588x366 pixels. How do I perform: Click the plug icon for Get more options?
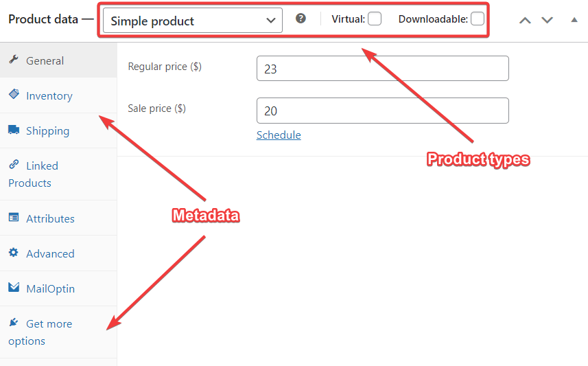coord(14,322)
